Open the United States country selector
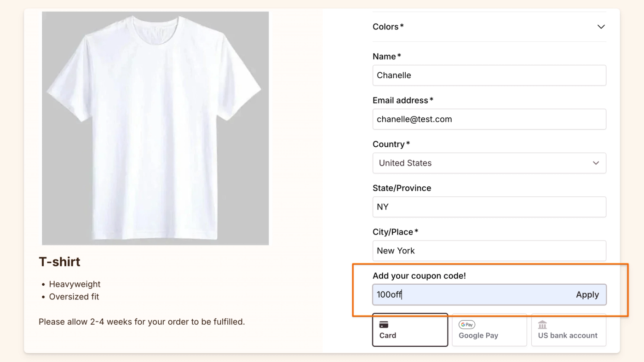This screenshot has width=644, height=362. click(x=489, y=163)
